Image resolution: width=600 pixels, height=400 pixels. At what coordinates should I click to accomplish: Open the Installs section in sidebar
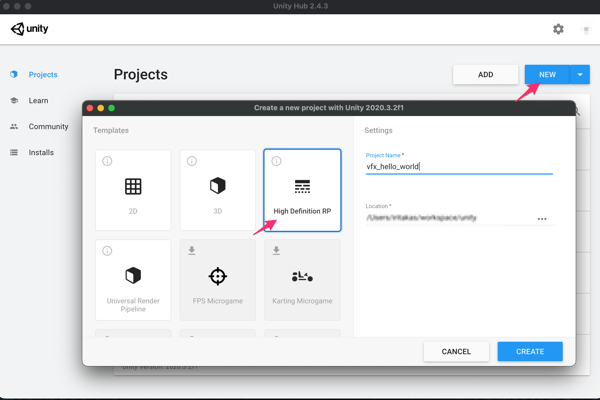(x=41, y=153)
